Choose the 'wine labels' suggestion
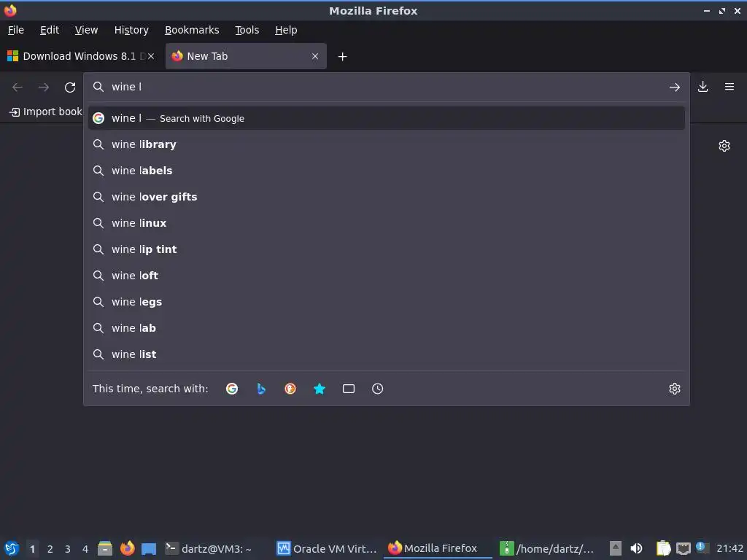Screen dimensions: 747x560 click(x=387, y=171)
